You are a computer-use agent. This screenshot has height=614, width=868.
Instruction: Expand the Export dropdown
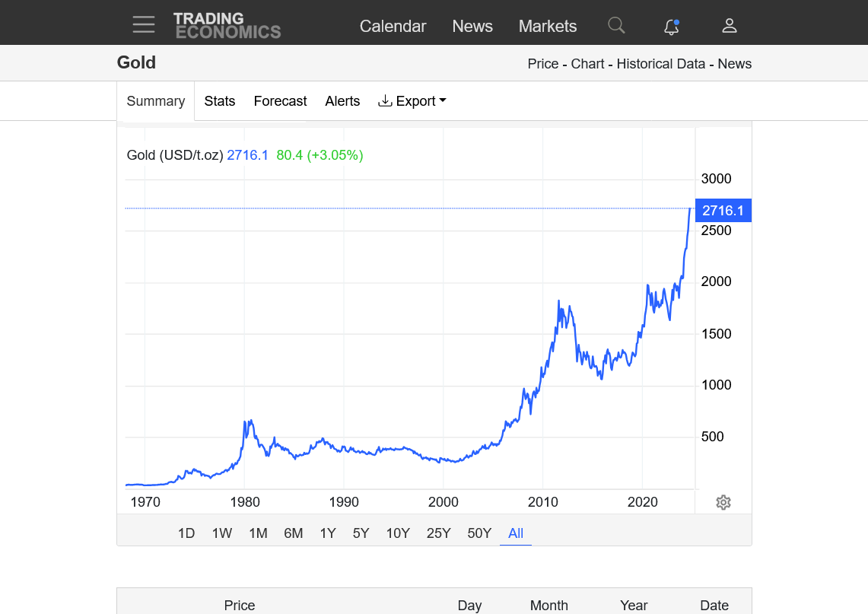[x=412, y=101]
